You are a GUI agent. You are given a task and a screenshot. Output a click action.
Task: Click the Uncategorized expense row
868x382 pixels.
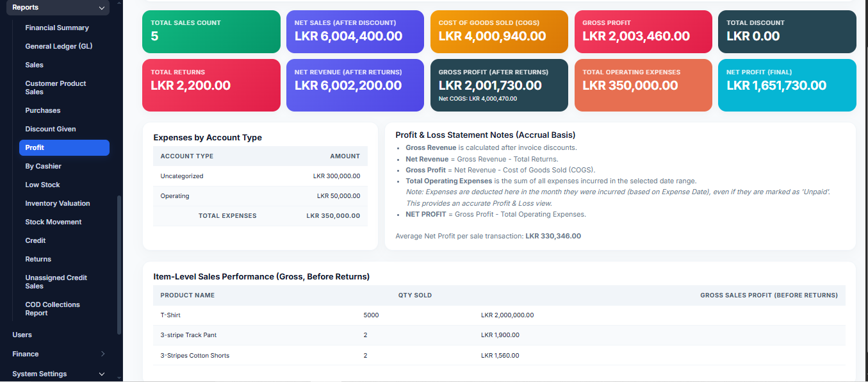[x=260, y=176]
